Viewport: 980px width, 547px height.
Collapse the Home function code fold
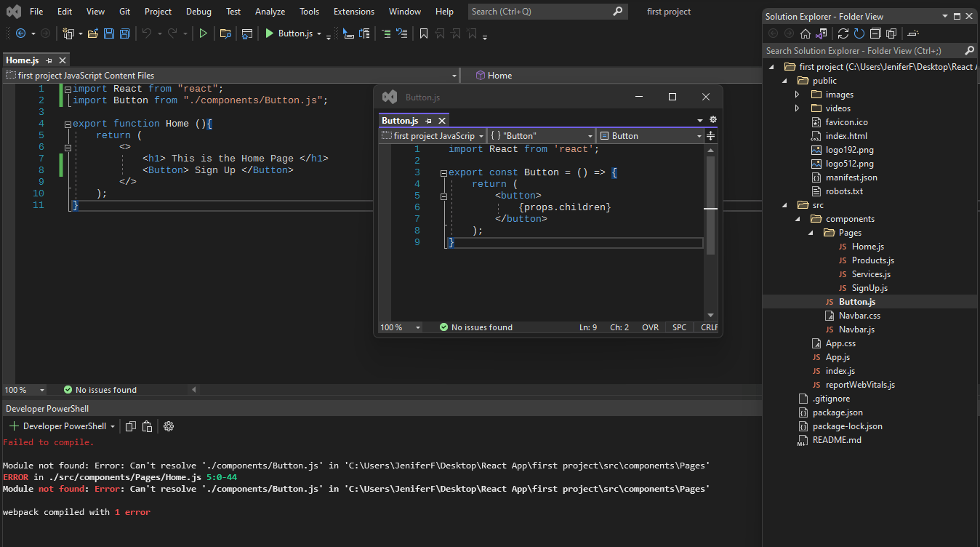(x=67, y=124)
